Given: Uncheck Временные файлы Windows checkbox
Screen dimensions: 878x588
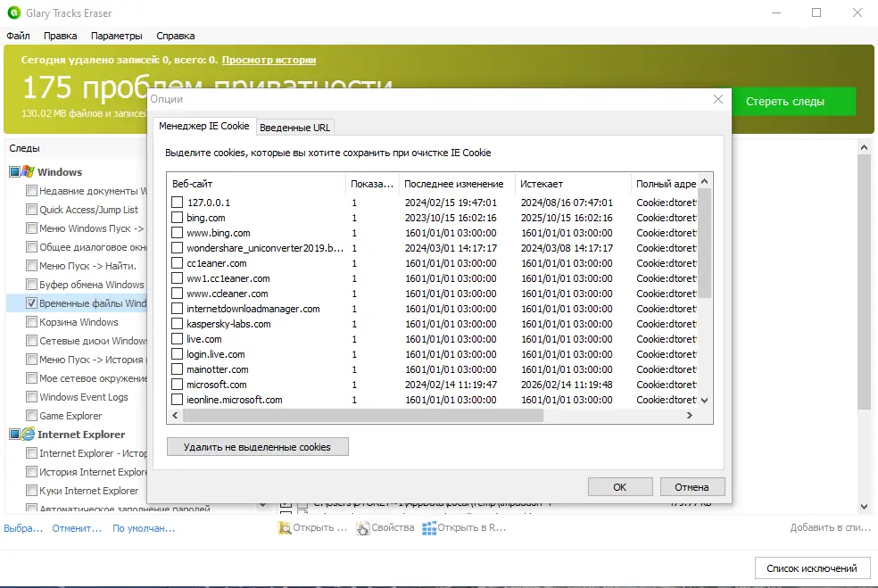Looking at the screenshot, I should (x=31, y=303).
